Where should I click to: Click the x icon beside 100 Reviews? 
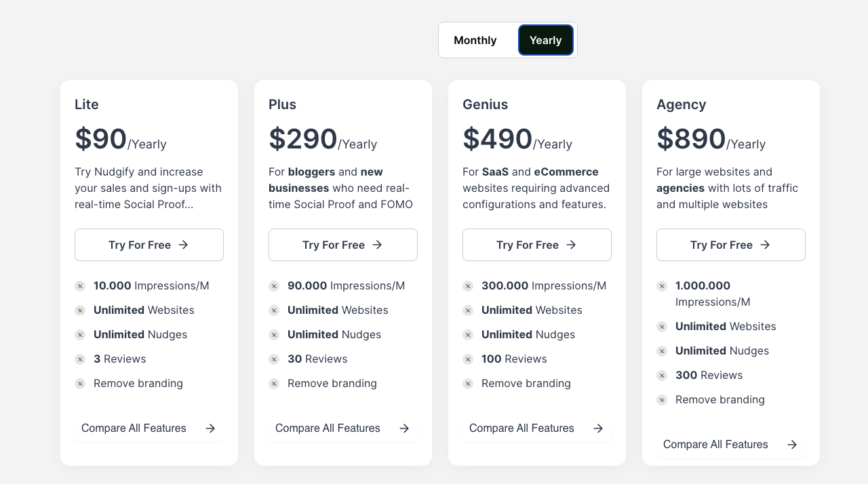click(468, 359)
